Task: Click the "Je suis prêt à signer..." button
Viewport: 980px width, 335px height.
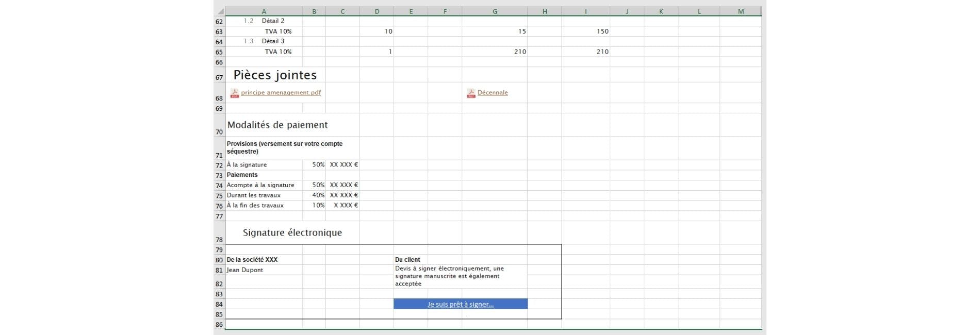Action: tap(460, 304)
